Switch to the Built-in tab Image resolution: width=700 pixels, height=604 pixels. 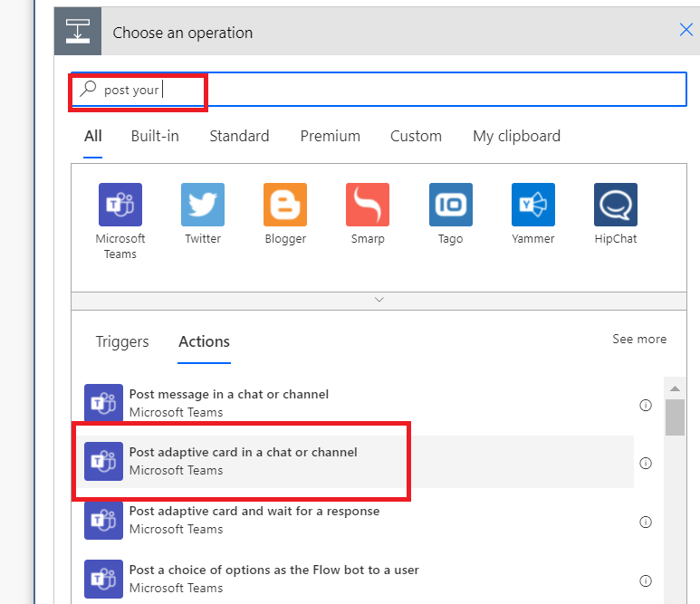[155, 136]
